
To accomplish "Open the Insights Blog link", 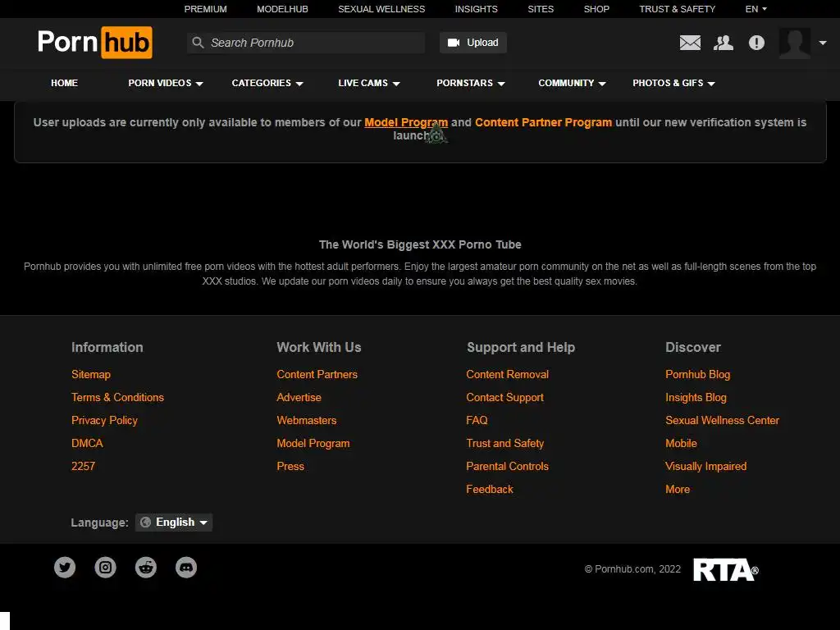I will pyautogui.click(x=696, y=398).
